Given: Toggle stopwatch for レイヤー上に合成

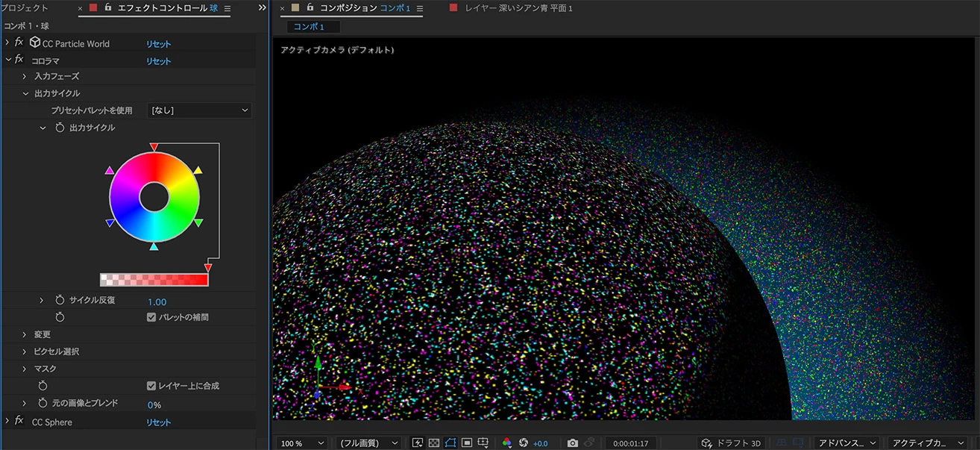Looking at the screenshot, I should [x=43, y=386].
